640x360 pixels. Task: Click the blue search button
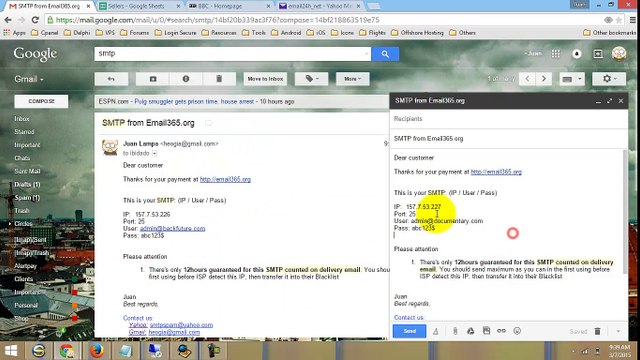[385, 54]
